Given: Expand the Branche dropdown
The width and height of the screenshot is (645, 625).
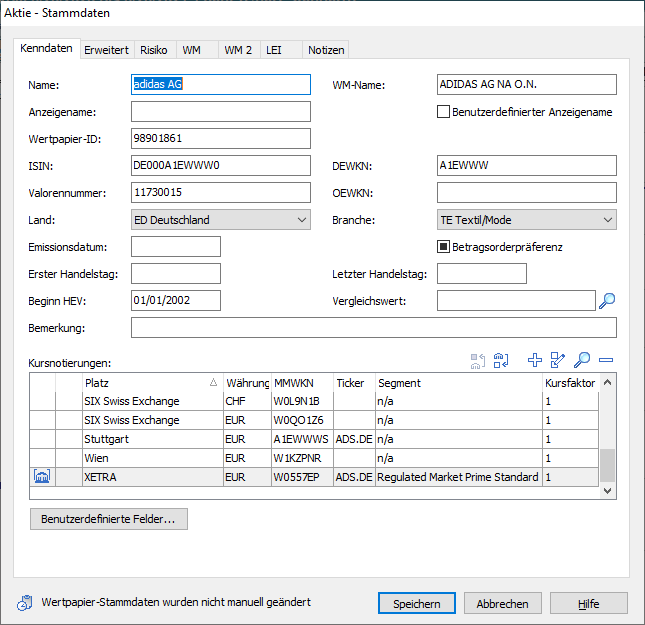Looking at the screenshot, I should (526, 220).
